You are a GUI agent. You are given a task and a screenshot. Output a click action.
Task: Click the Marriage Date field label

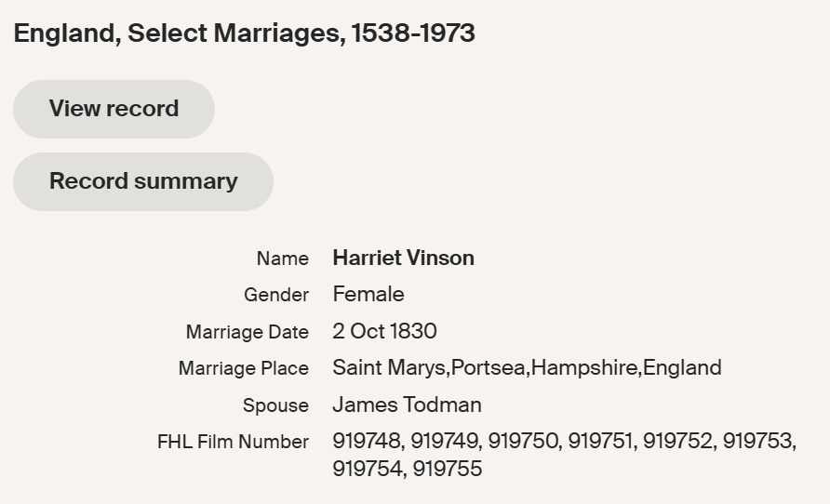click(x=247, y=332)
